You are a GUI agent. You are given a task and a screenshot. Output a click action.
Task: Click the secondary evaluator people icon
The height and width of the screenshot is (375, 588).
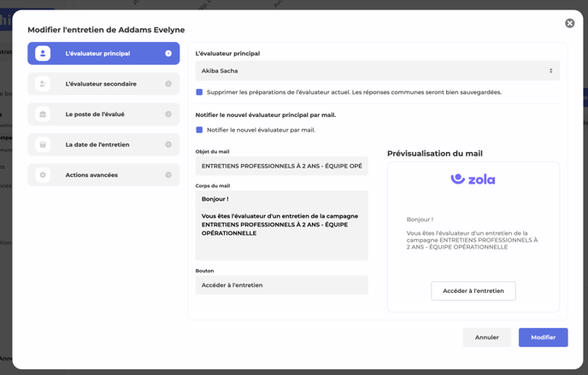tap(43, 84)
